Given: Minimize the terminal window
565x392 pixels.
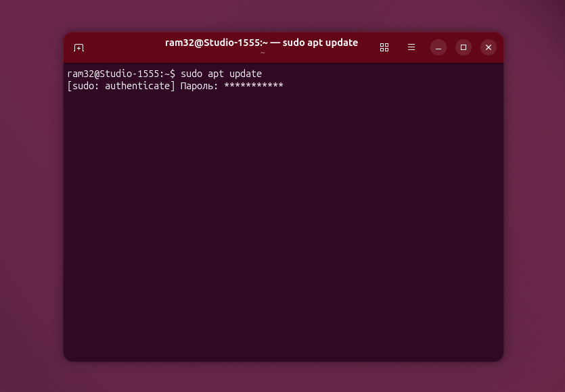Looking at the screenshot, I should (438, 47).
